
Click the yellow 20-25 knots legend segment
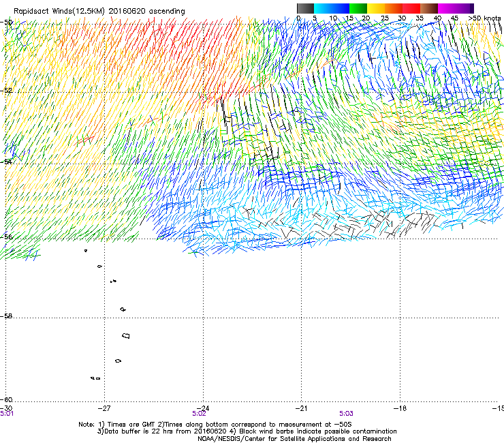tap(376, 8)
